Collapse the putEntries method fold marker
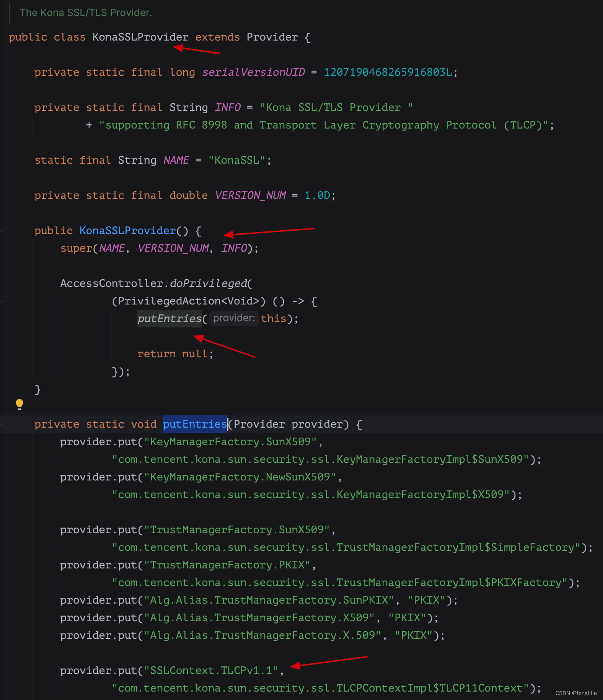This screenshot has width=603, height=700. tap(3, 424)
